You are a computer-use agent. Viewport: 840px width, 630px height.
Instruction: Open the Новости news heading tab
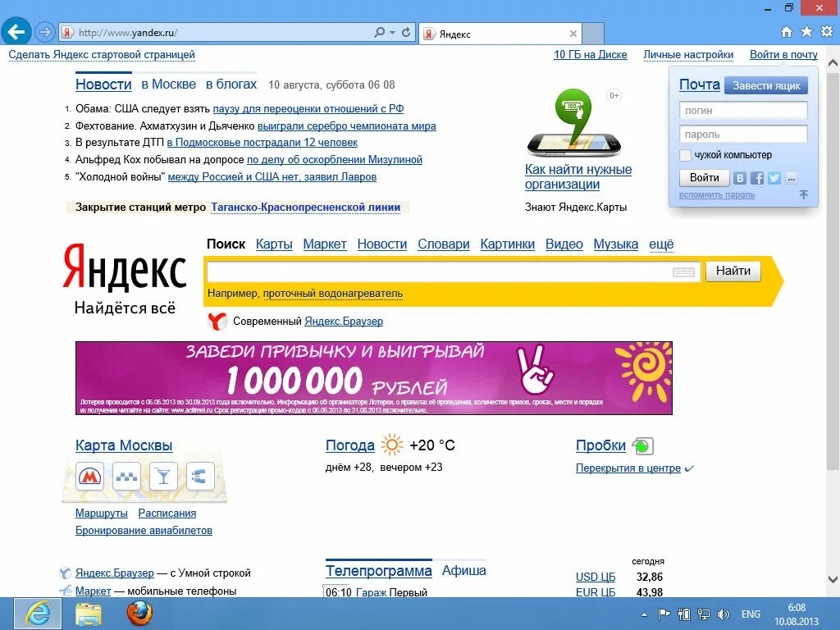tap(103, 84)
